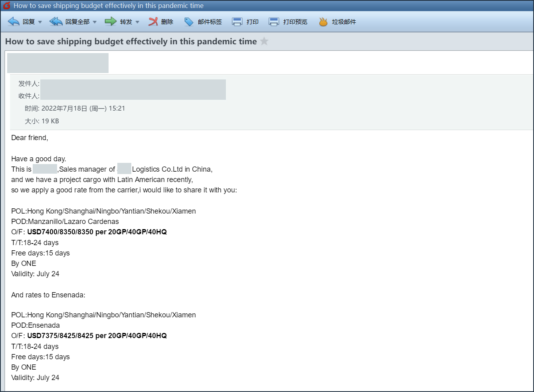Image resolution: width=534 pixels, height=392 pixels.
Task: Click the Foxmail logo in the title bar
Action: [x=7, y=6]
